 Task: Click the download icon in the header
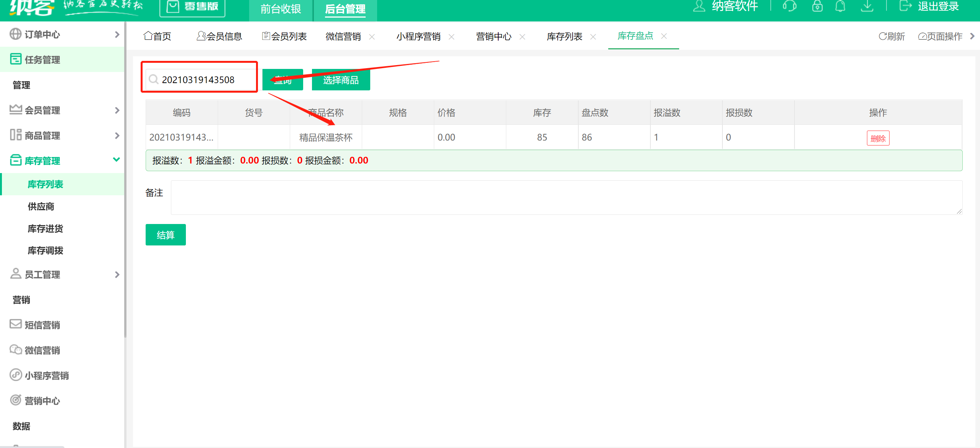click(x=867, y=6)
